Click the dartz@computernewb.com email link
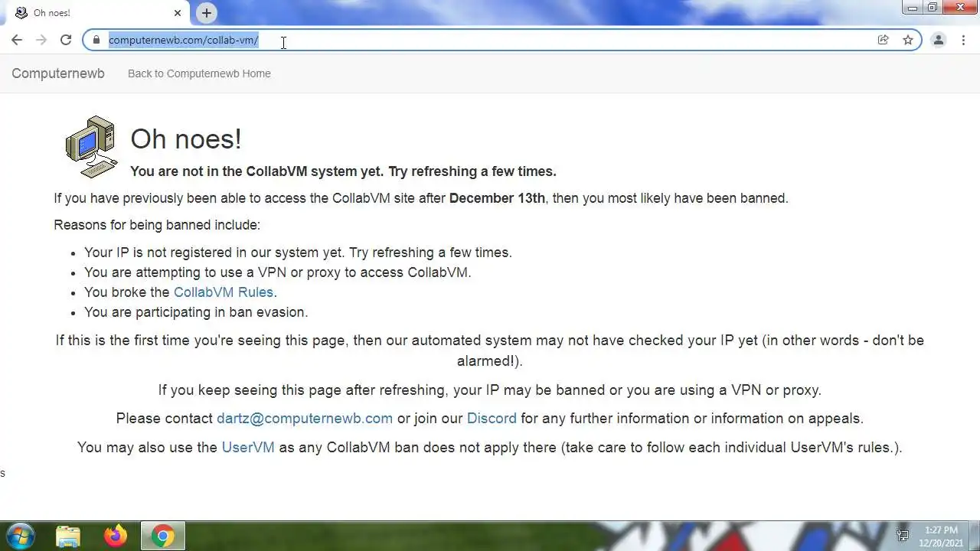The height and width of the screenshot is (551, 980). [x=305, y=419]
